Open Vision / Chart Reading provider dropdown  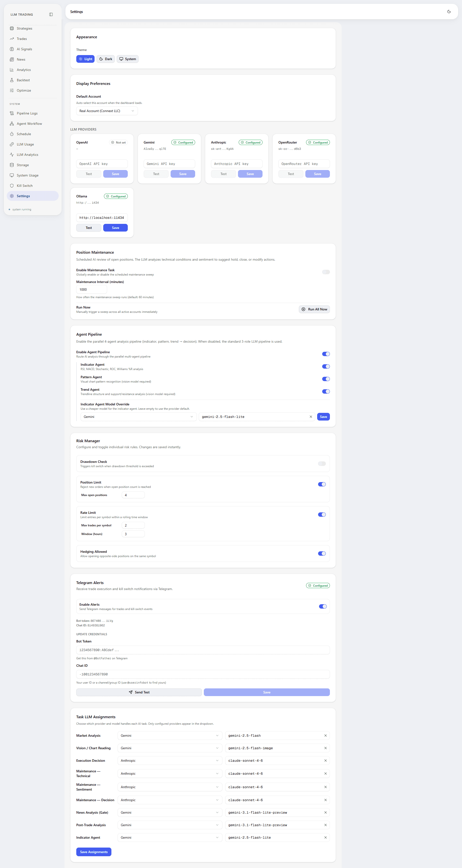click(x=170, y=748)
